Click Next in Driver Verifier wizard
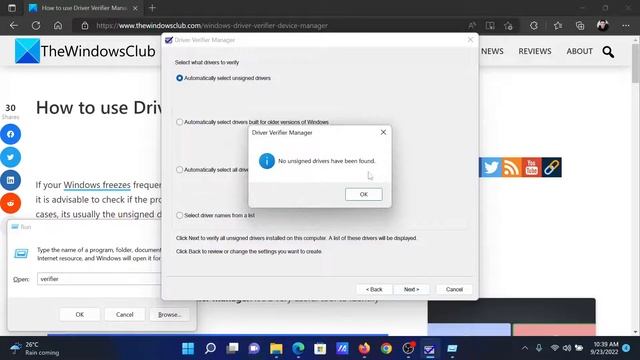The image size is (640, 360). click(411, 289)
